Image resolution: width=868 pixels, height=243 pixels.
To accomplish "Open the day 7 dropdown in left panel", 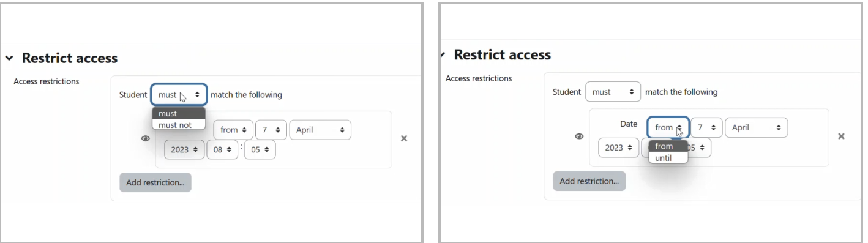I will click(x=271, y=130).
